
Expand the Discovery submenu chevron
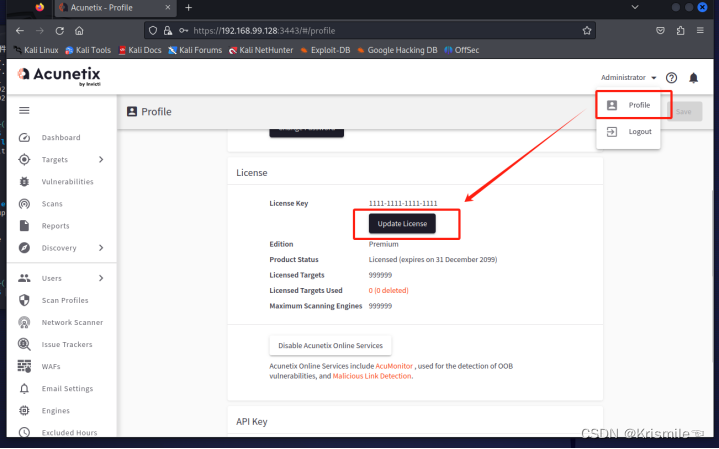pos(101,248)
